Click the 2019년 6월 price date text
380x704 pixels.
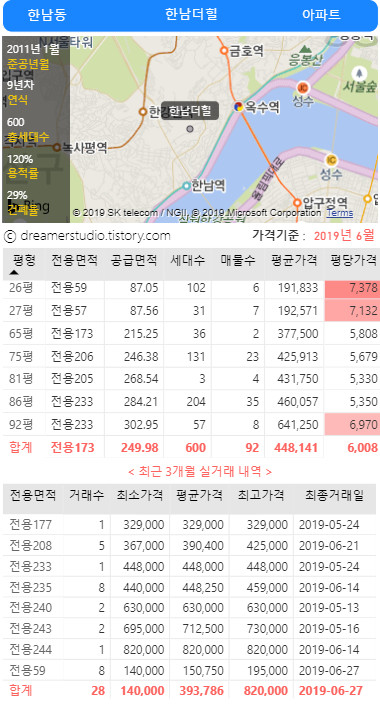pyautogui.click(x=344, y=235)
